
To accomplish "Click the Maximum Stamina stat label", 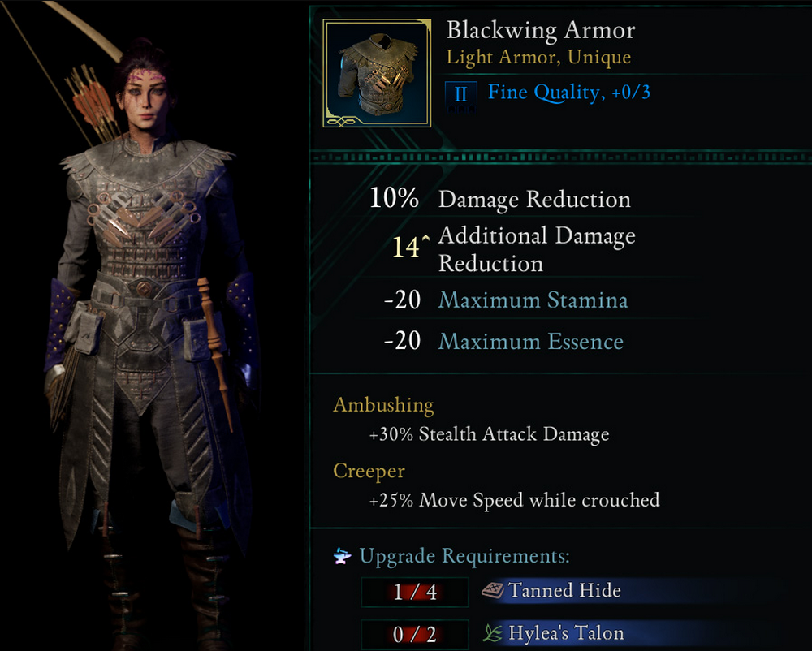I will pos(533,300).
